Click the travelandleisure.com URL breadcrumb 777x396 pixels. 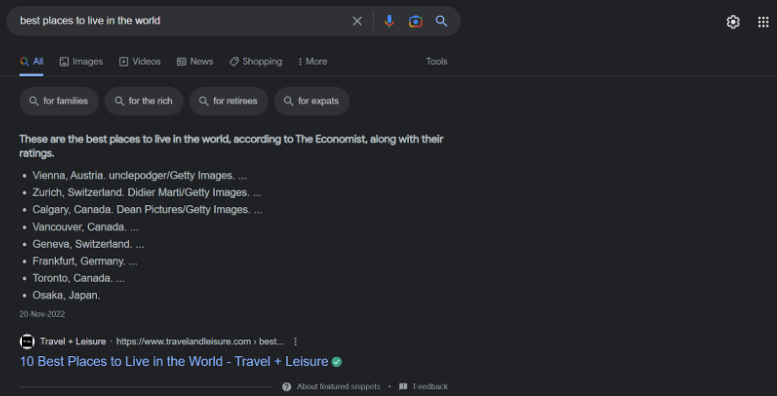pyautogui.click(x=200, y=341)
